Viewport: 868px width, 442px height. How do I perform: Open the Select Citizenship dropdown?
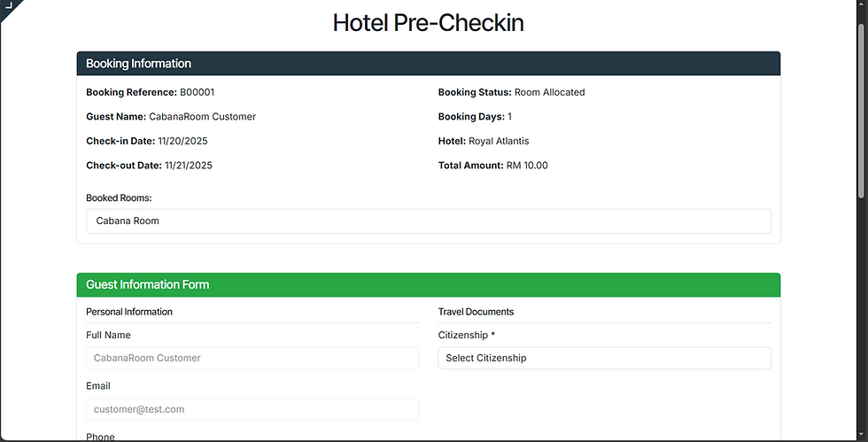(x=604, y=358)
